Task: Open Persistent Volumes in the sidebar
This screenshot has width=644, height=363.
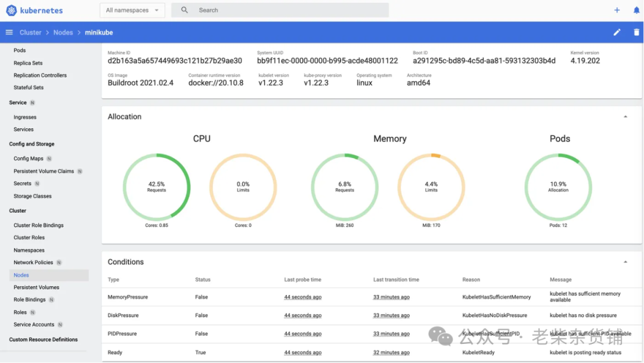Action: [36, 287]
